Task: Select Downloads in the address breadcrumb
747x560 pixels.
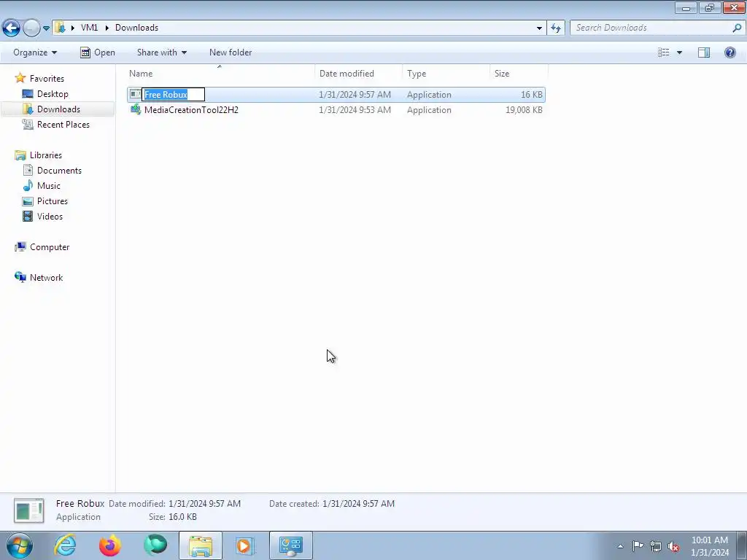Action: pyautogui.click(x=136, y=28)
